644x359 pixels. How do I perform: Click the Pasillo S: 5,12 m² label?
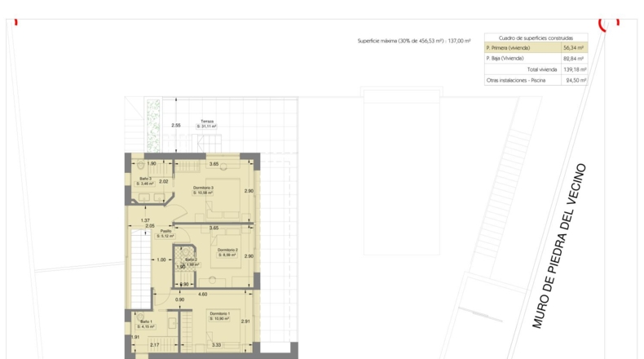165,233
